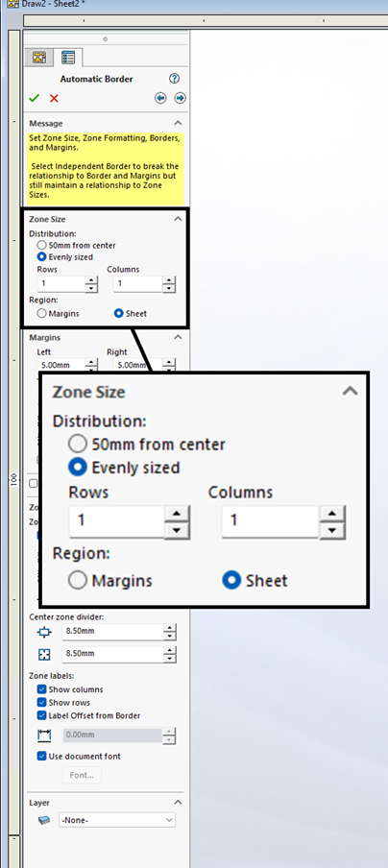The width and height of the screenshot is (388, 868).
Task: Uncheck Show columns checkbox
Action: pyautogui.click(x=41, y=689)
